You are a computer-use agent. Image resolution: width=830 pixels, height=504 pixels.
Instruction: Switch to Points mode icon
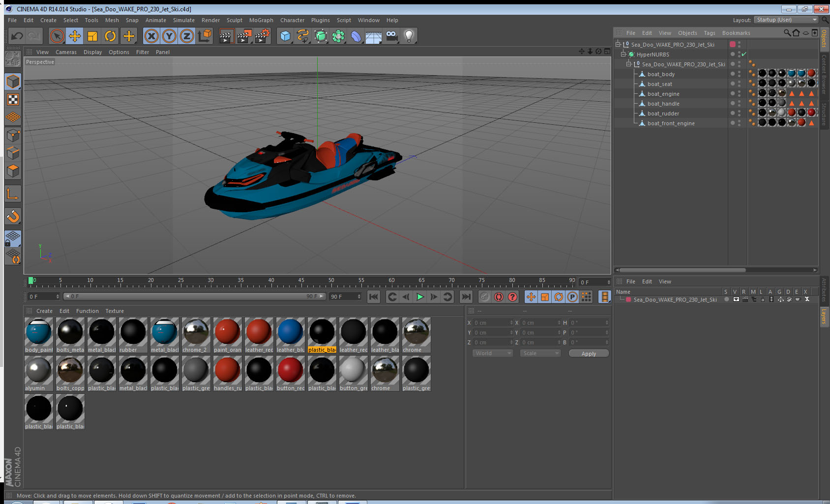coord(13,135)
